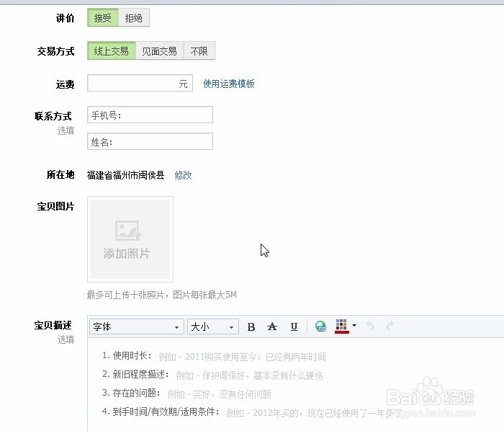Expand the text color dropdown arrow
The height and width of the screenshot is (431, 504).
tap(354, 326)
